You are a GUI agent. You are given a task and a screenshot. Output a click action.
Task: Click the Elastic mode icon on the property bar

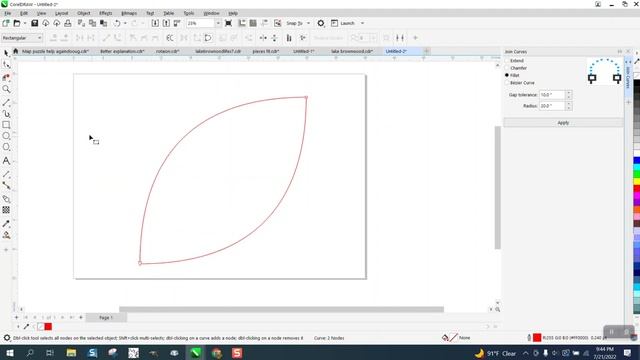(302, 38)
